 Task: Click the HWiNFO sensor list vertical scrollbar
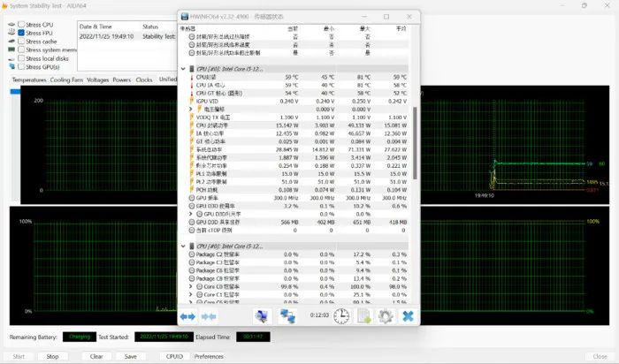(416, 133)
